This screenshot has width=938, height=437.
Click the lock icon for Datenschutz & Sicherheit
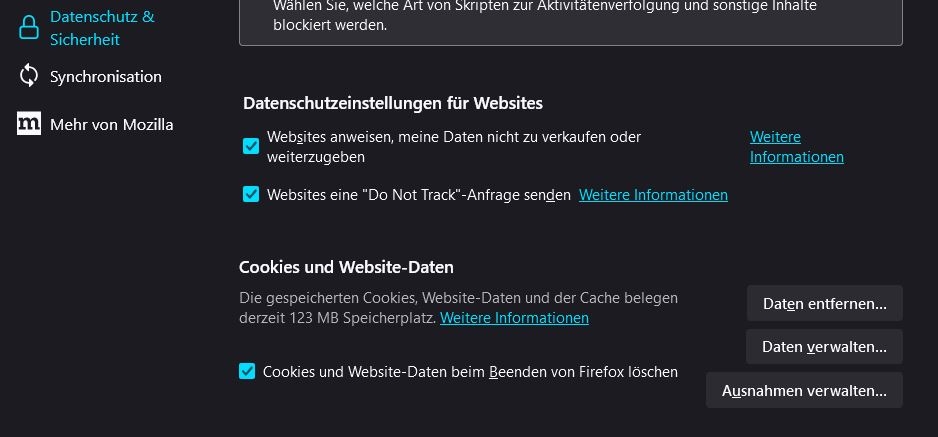[x=29, y=28]
